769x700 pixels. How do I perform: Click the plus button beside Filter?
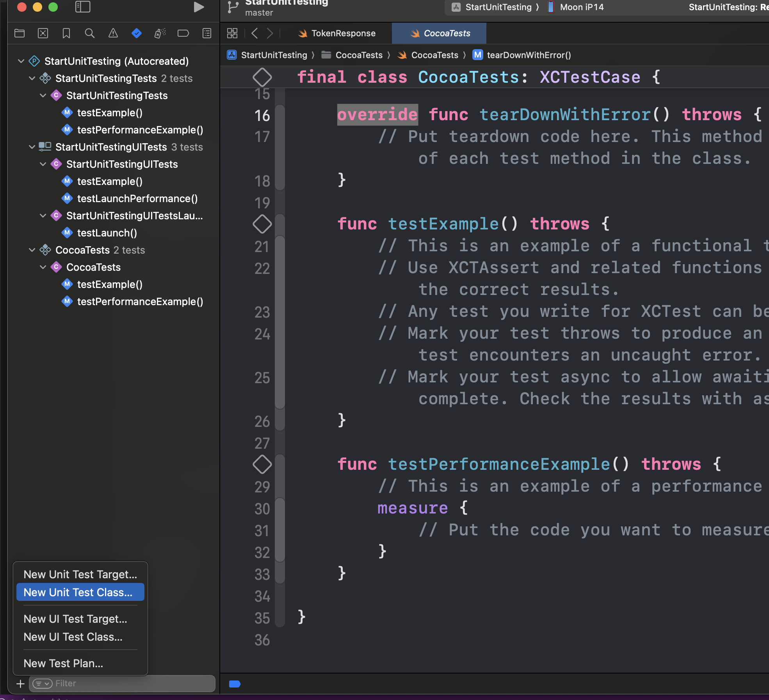[x=20, y=684]
